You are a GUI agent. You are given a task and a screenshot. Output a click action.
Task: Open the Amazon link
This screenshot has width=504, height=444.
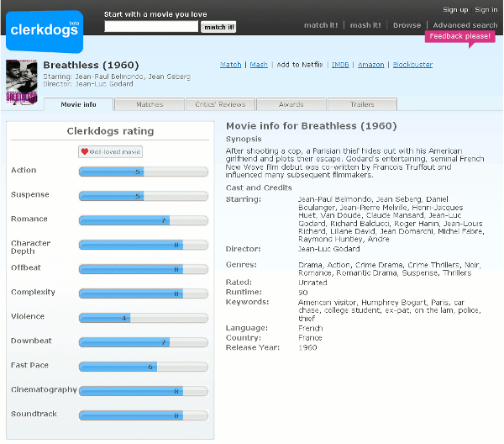[x=371, y=65]
